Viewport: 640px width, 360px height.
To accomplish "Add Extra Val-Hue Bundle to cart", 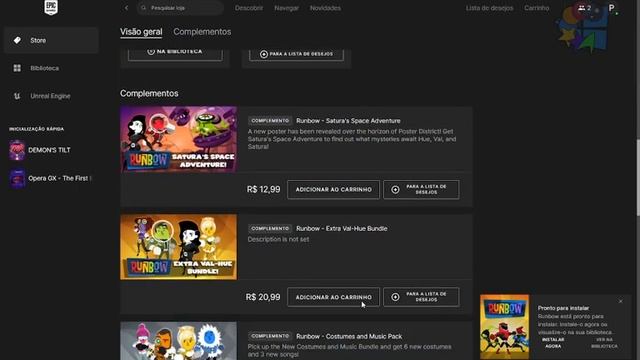I will (333, 297).
